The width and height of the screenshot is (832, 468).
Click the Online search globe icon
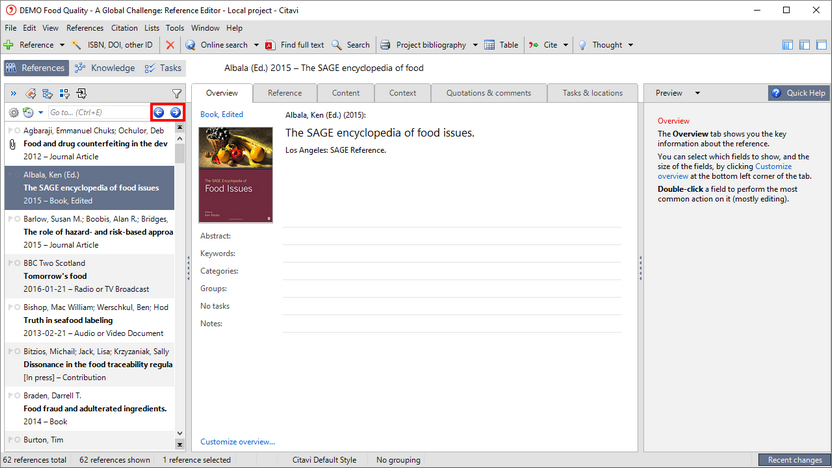[x=190, y=45]
